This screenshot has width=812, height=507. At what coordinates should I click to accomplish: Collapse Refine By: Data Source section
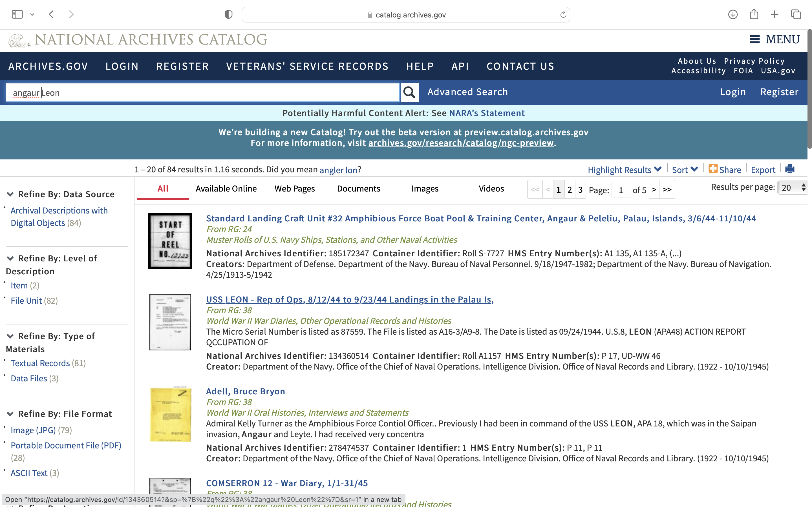pyautogui.click(x=10, y=194)
